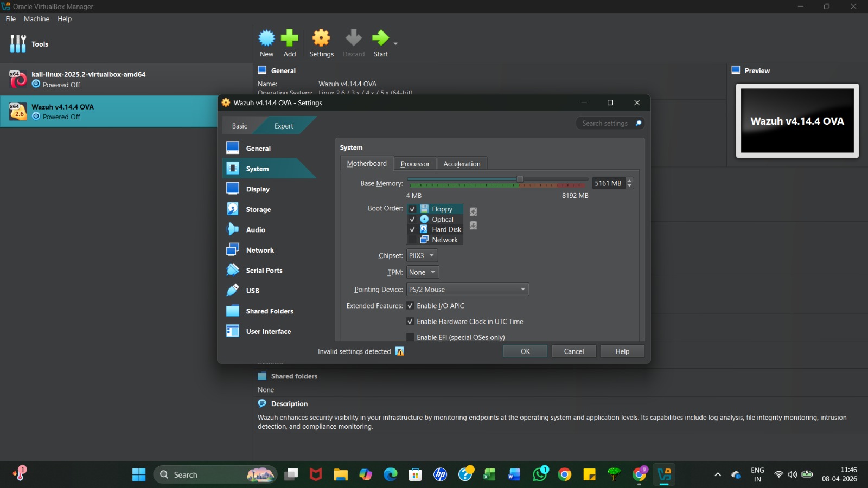Click the VirtualBox icon in the taskbar
Viewport: 868px width, 488px height.
coord(665,474)
